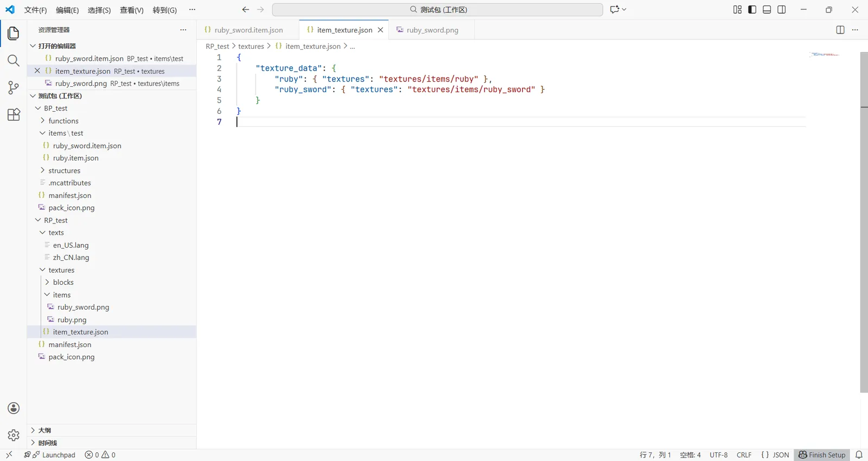Go back in navigation history
868x461 pixels.
(246, 10)
